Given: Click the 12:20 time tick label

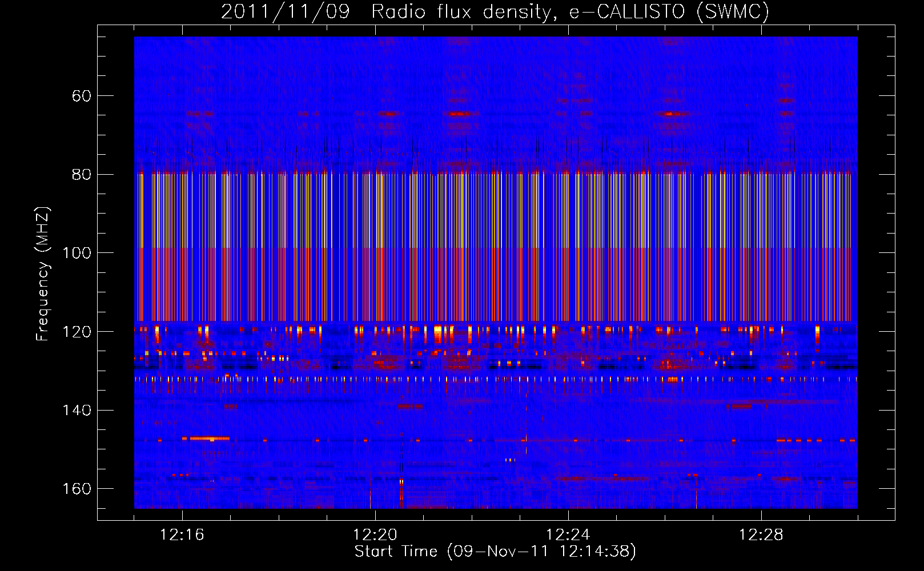Looking at the screenshot, I should (375, 535).
